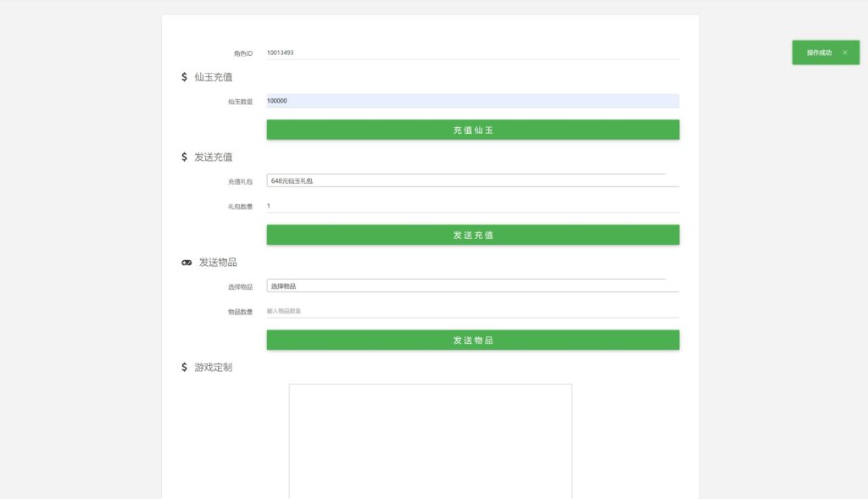Open the 充值礼包 gift package dropdown
The width and height of the screenshot is (868, 499).
(472, 180)
